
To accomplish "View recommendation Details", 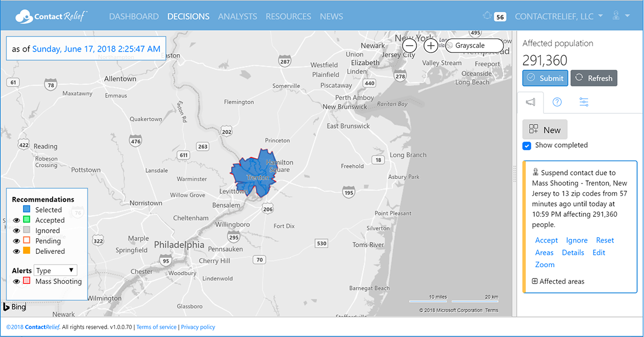I will tap(573, 253).
